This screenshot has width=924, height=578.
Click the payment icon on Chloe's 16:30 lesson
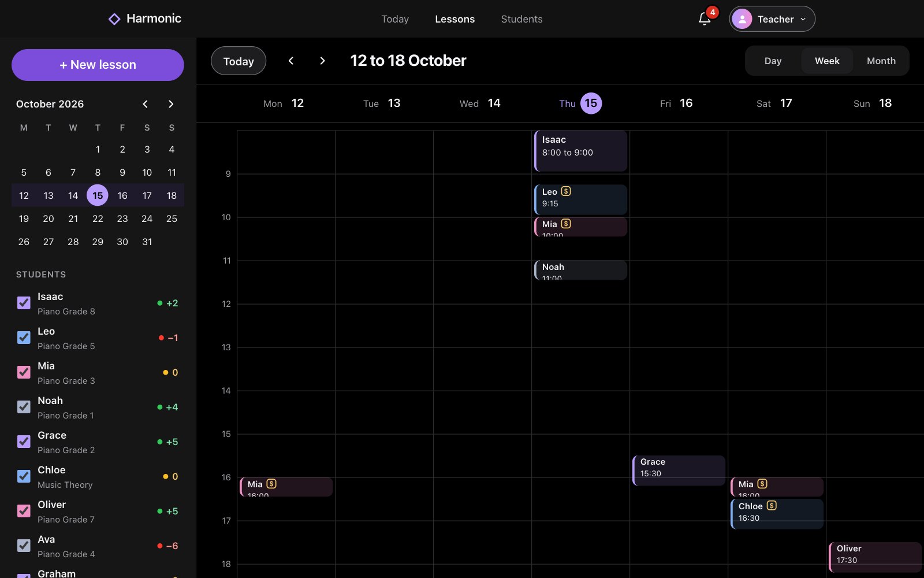coord(772,506)
